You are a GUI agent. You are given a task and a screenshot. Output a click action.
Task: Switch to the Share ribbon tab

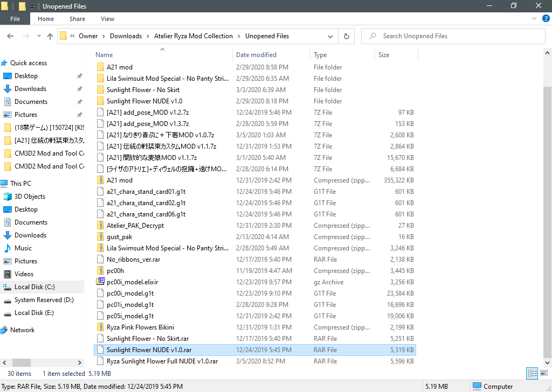click(77, 19)
